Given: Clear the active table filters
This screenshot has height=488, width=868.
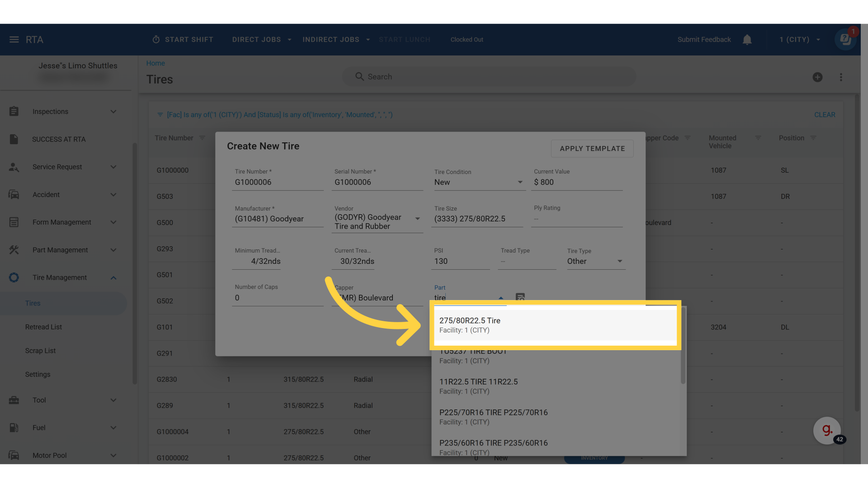Looking at the screenshot, I should tap(824, 115).
